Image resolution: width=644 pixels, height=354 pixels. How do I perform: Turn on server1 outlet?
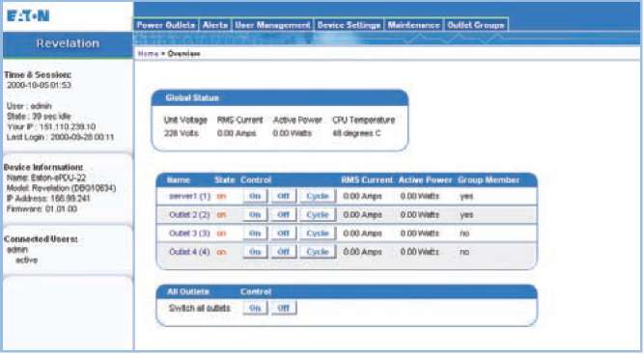(255, 196)
